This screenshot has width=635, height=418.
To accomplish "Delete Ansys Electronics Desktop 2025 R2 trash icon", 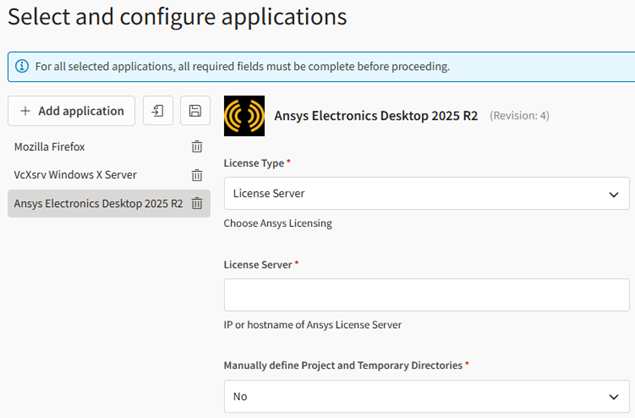I will pos(197,203).
